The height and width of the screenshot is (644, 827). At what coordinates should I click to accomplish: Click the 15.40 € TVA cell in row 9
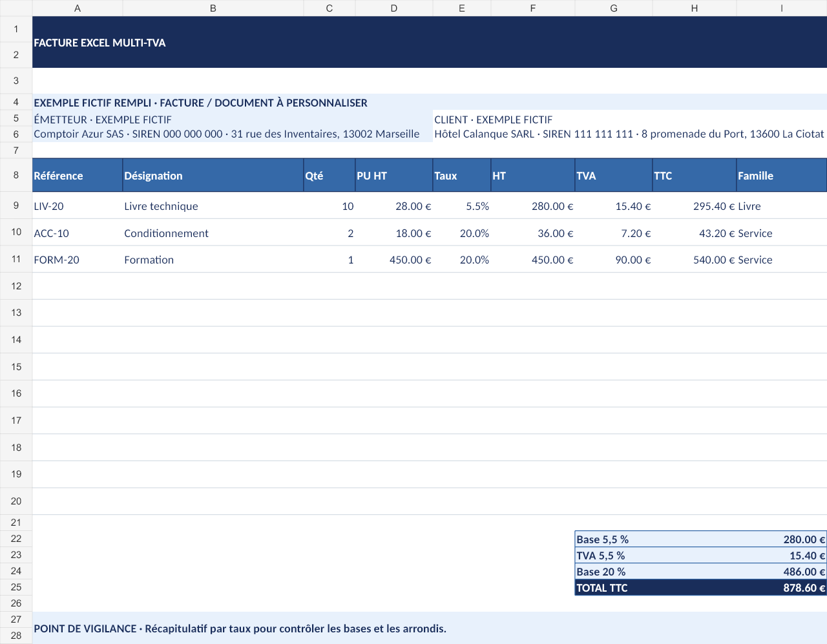click(614, 206)
